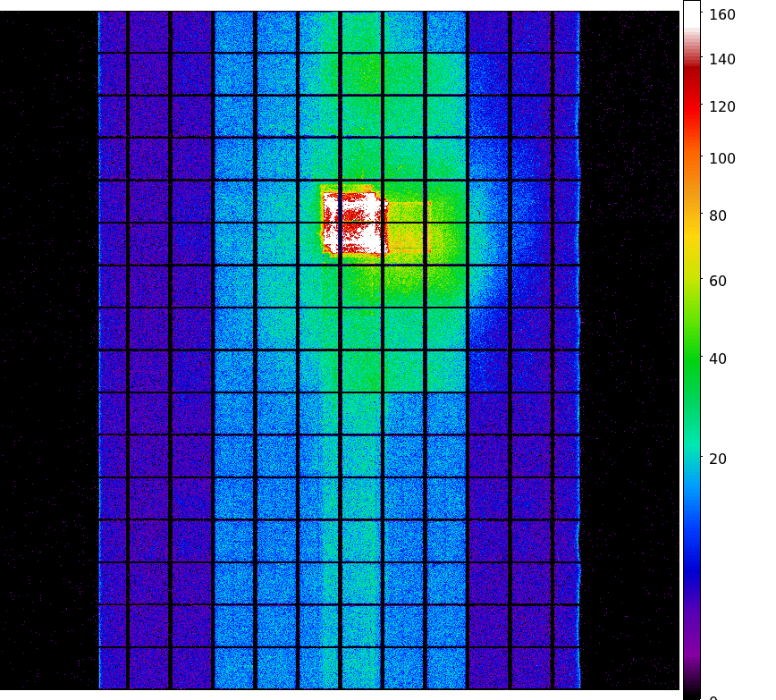
Task: Click the colorbar tick label 120
Action: point(722,107)
